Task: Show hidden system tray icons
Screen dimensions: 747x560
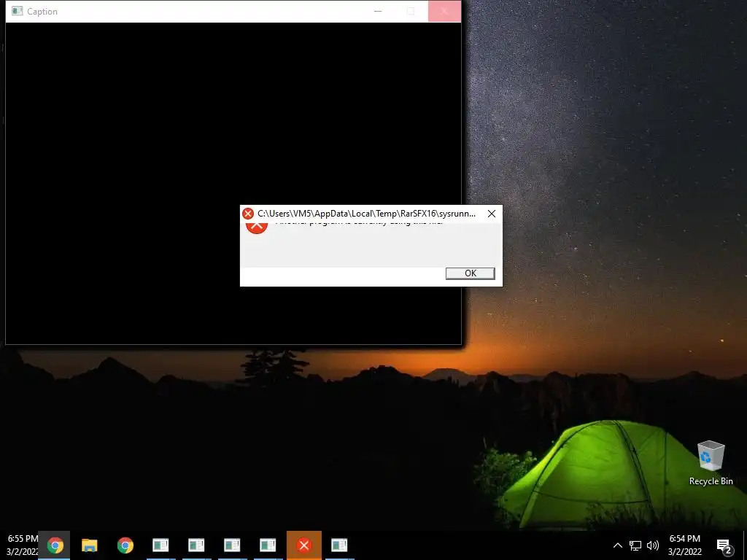Action: pyautogui.click(x=617, y=545)
